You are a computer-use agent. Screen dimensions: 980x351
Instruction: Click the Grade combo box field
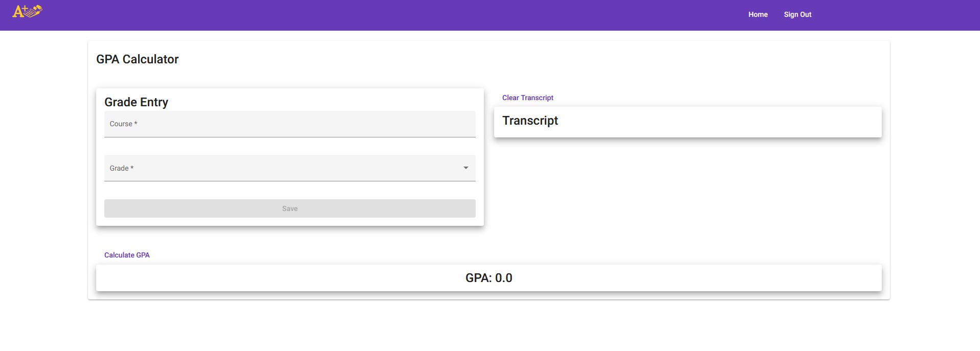point(289,168)
